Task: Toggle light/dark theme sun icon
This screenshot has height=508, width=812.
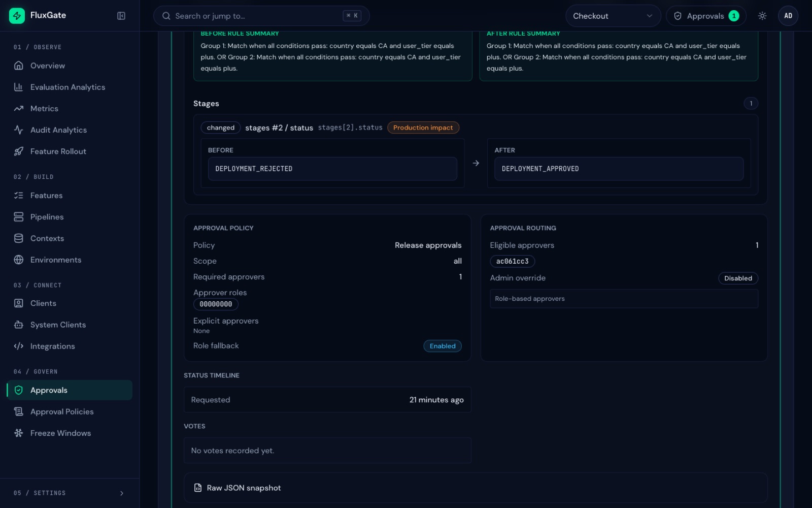Action: click(x=762, y=16)
